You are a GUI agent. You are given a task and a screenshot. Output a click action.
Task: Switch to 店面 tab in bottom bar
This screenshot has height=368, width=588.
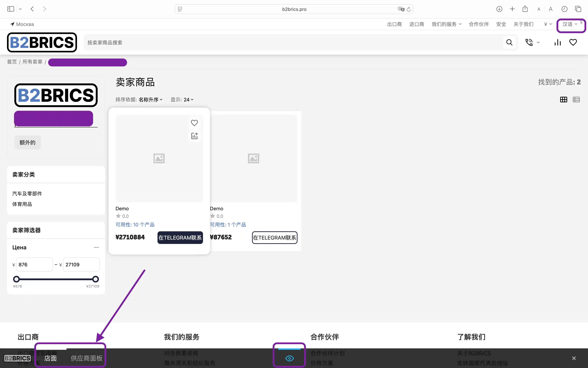click(x=51, y=358)
